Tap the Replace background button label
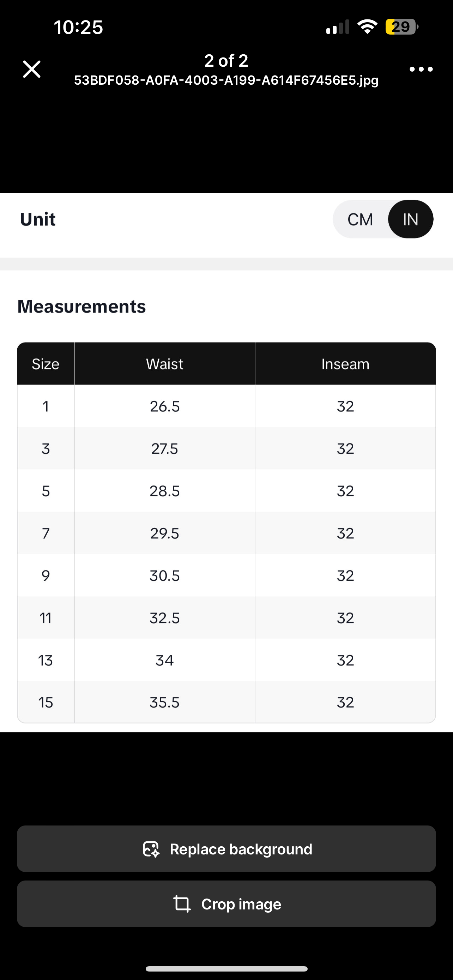 coord(241,849)
